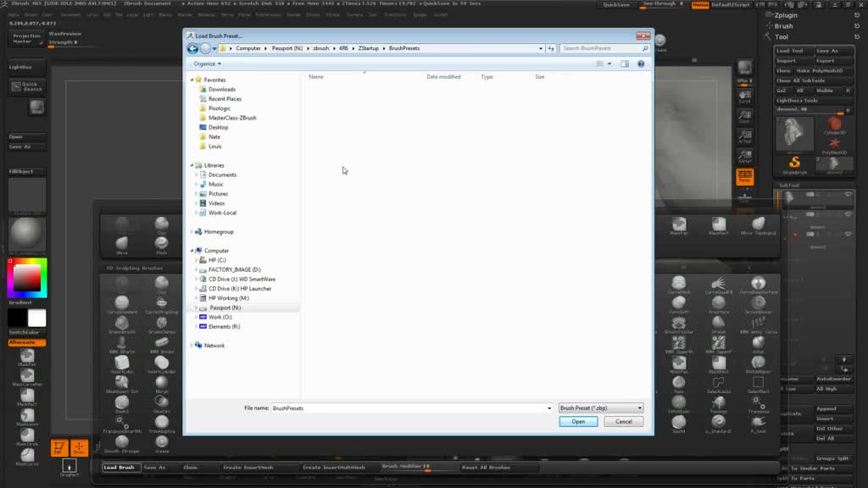The image size is (868, 488).
Task: Open the Zplugin palette
Action: [786, 15]
